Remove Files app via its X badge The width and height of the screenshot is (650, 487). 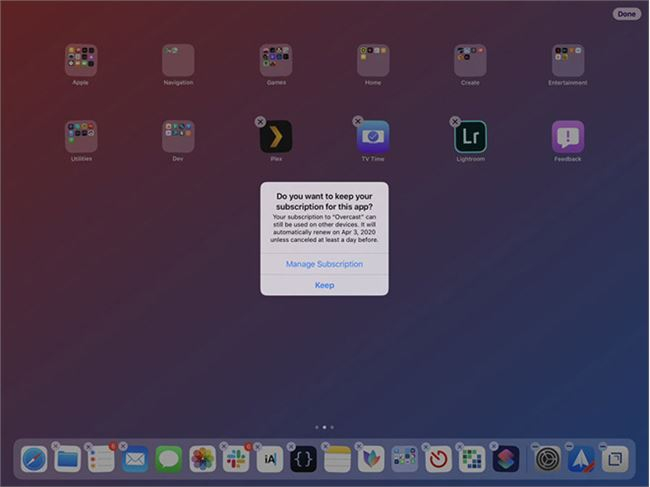click(55, 446)
